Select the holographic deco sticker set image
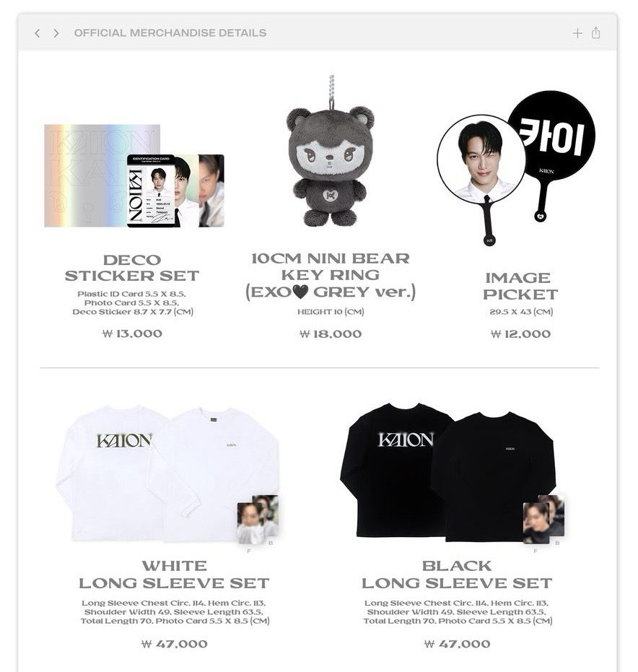Screen dimensions: 638x672 [134, 175]
